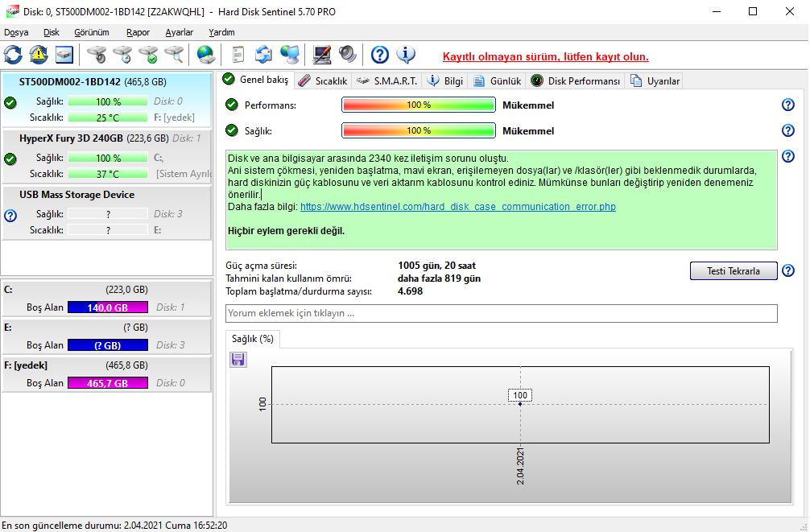Open the Rapor menu
Viewport: 810px width, 532px height.
click(x=138, y=32)
